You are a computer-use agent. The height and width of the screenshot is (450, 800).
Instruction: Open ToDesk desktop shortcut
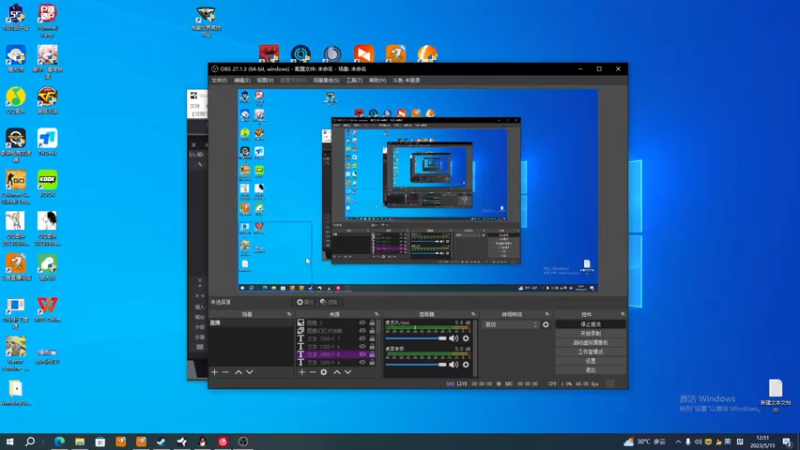47,142
